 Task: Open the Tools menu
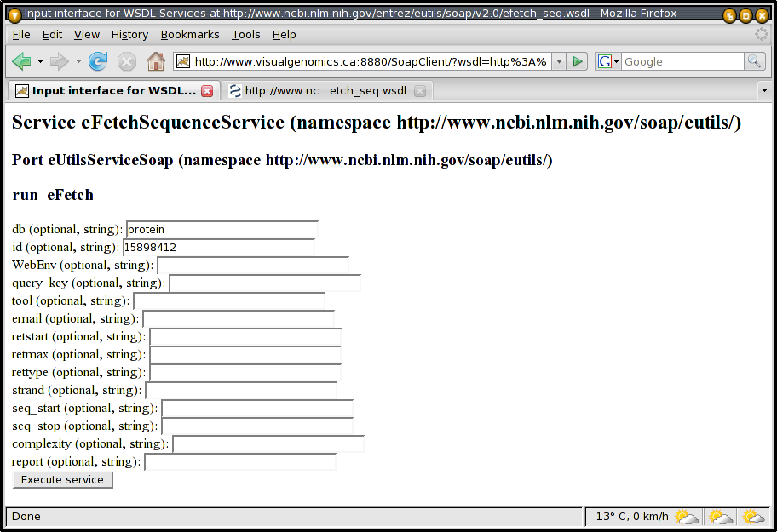245,34
